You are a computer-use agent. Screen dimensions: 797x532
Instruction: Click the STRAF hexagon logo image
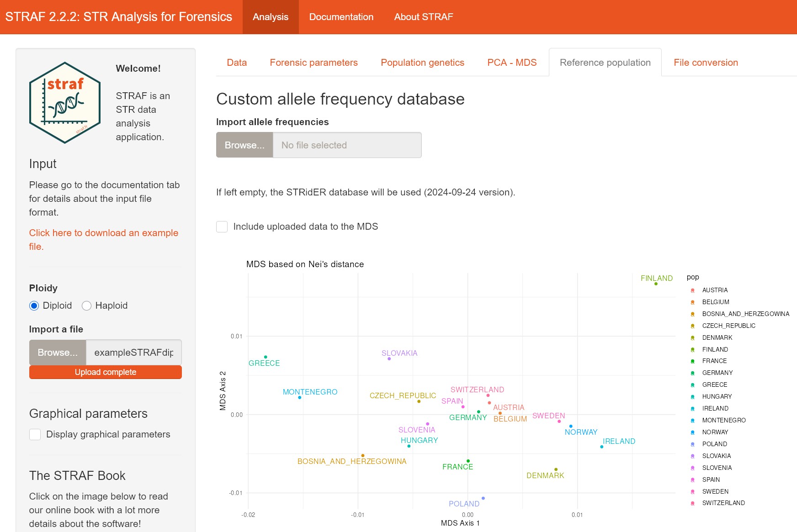tap(65, 103)
